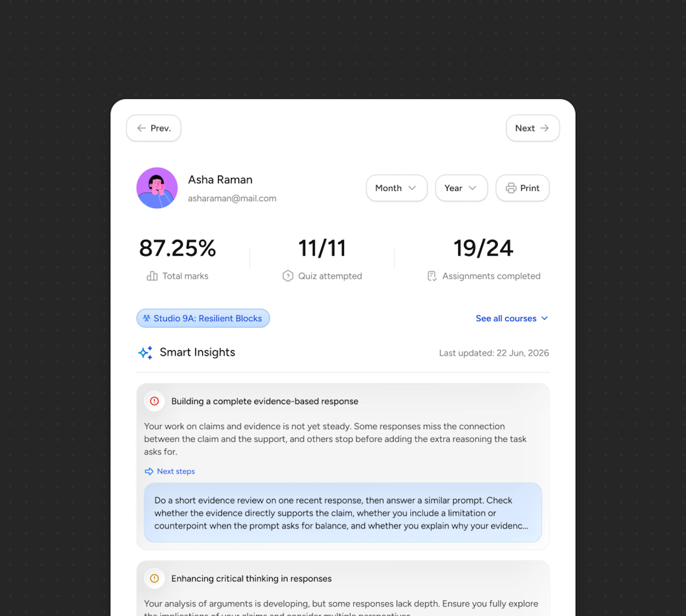Click the Assignments completed document icon
686x616 pixels.
point(432,276)
